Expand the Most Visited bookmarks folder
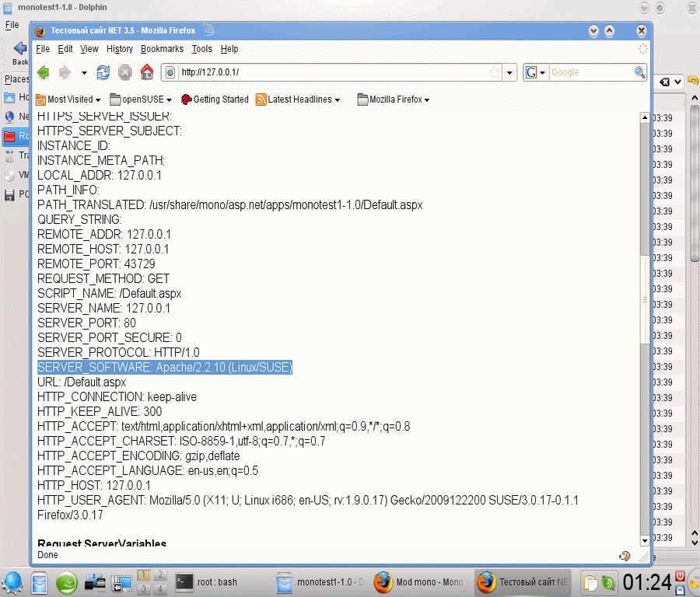Screen dimensions: 700x597 (68, 99)
